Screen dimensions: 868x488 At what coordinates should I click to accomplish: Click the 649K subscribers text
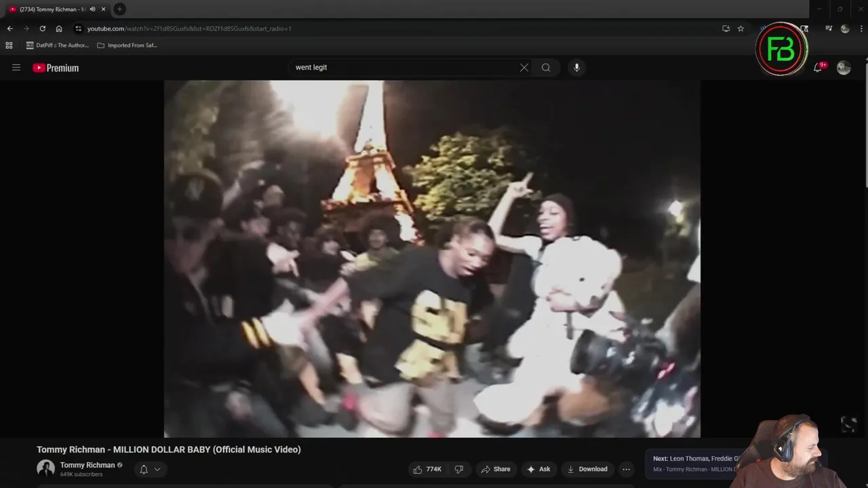click(x=81, y=474)
